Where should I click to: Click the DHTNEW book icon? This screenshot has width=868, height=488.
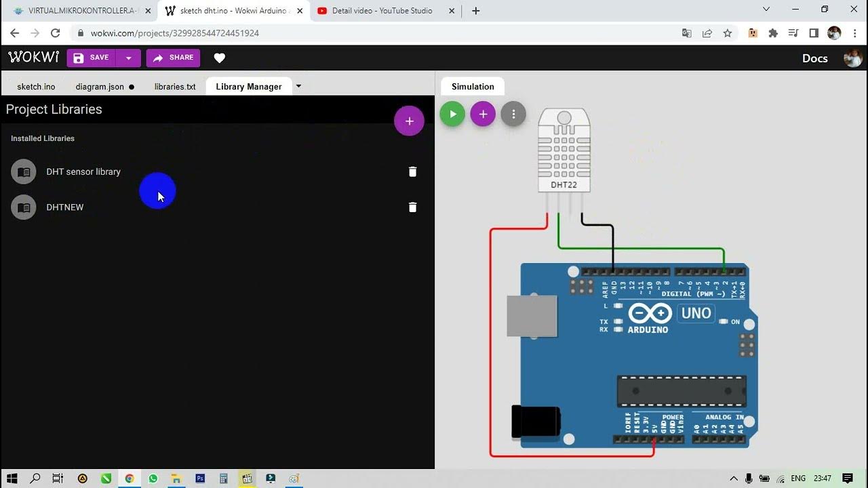pos(24,207)
